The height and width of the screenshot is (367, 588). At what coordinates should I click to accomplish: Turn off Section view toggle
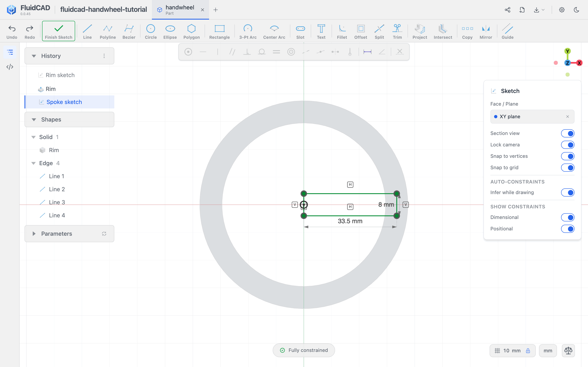point(567,133)
